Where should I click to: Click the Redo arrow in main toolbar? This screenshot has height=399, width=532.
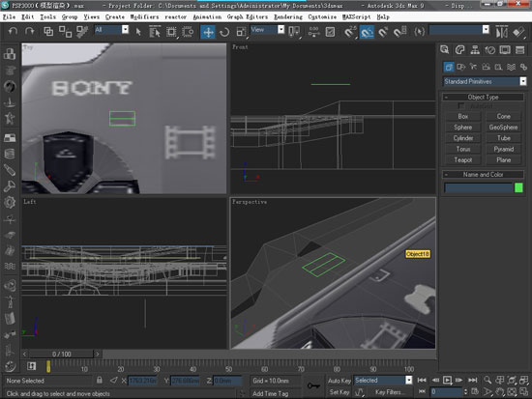[30, 32]
